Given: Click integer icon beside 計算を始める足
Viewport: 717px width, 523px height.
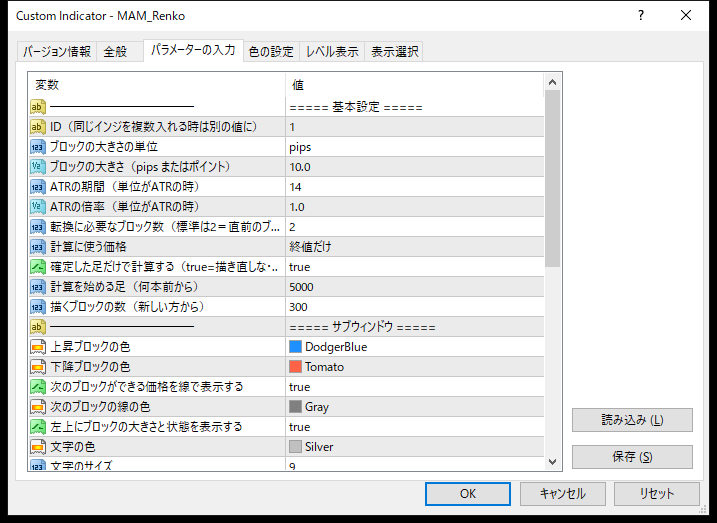Looking at the screenshot, I should (x=38, y=287).
